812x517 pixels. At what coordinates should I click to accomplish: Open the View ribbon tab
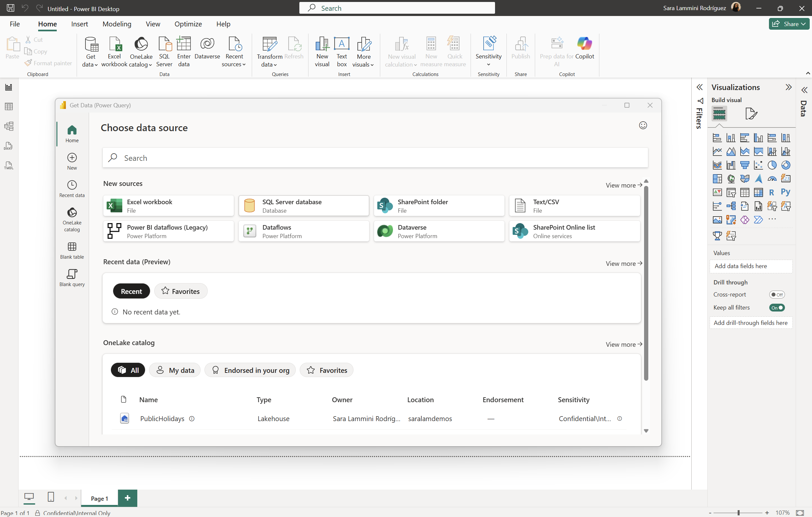(153, 24)
